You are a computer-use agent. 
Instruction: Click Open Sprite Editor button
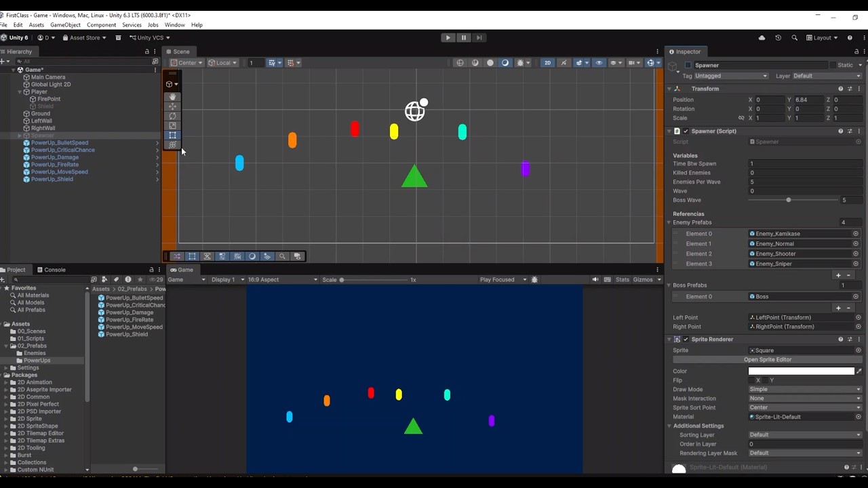(768, 360)
